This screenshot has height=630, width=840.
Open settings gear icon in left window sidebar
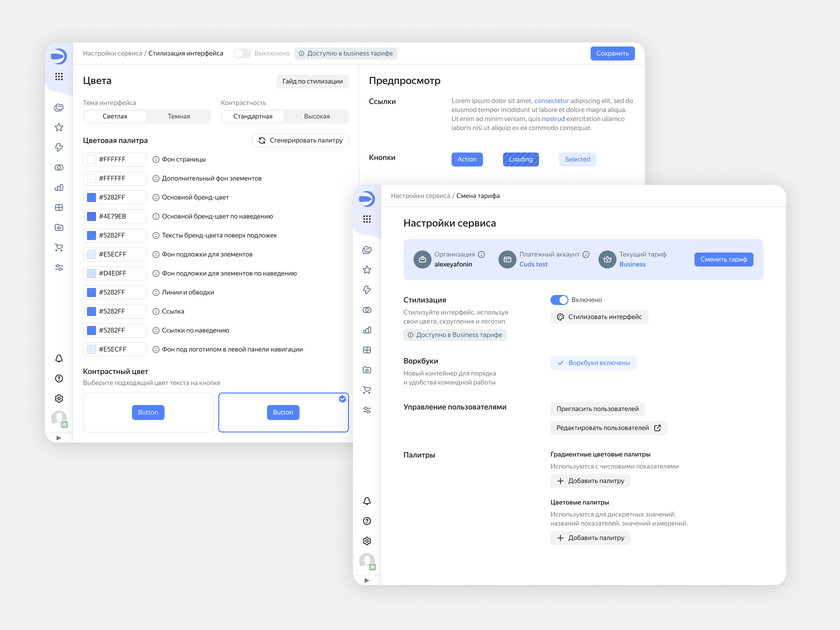59,398
